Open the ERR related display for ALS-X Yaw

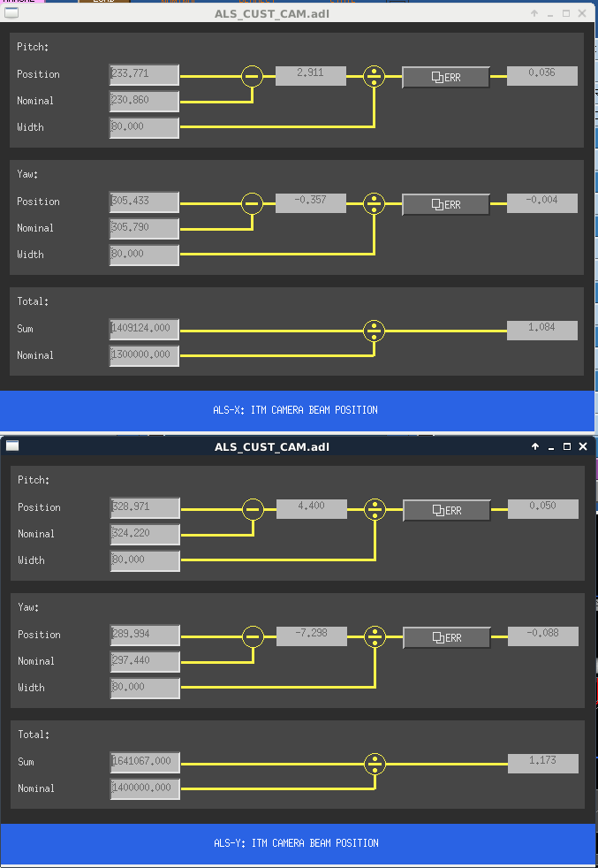(446, 205)
